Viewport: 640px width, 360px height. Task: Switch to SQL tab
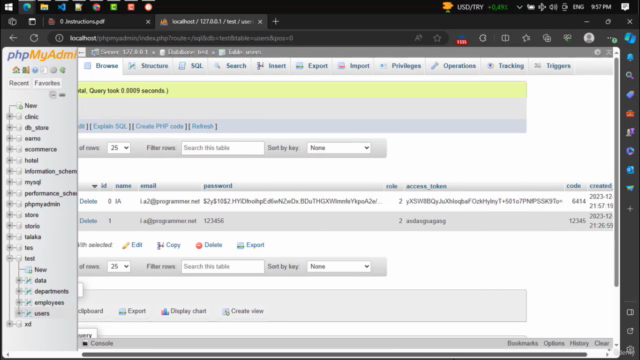point(191,66)
